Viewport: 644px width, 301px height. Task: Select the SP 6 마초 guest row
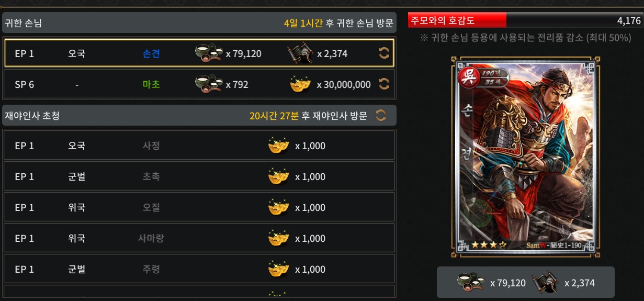pos(199,84)
